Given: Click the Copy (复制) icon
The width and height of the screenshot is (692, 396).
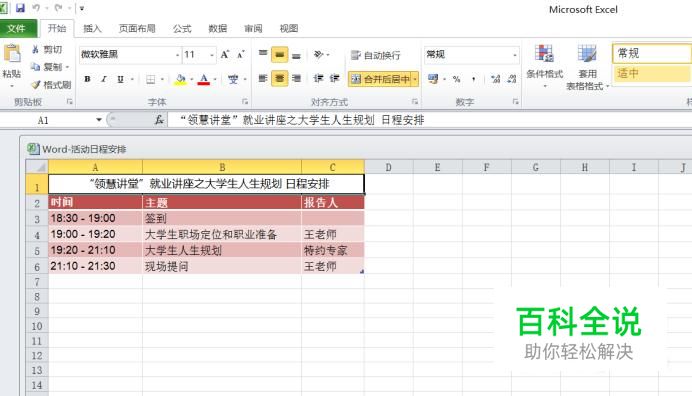Looking at the screenshot, I should click(35, 67).
